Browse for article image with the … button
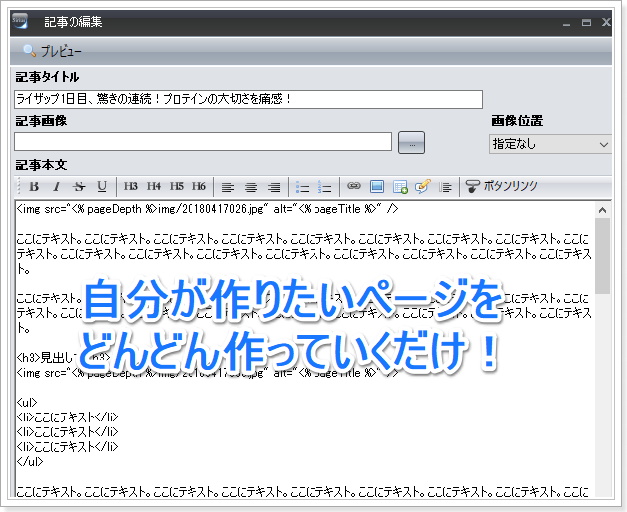Screen dimensions: 627x512 pyautogui.click(x=411, y=142)
